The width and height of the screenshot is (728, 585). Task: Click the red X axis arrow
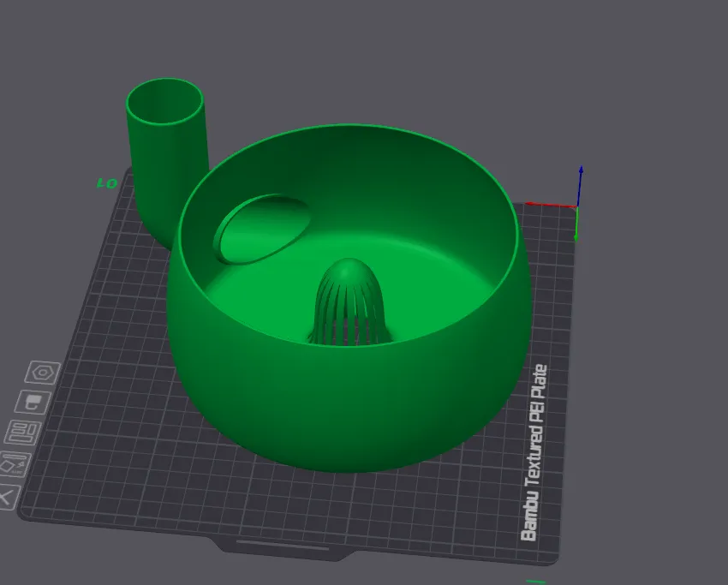click(x=550, y=205)
